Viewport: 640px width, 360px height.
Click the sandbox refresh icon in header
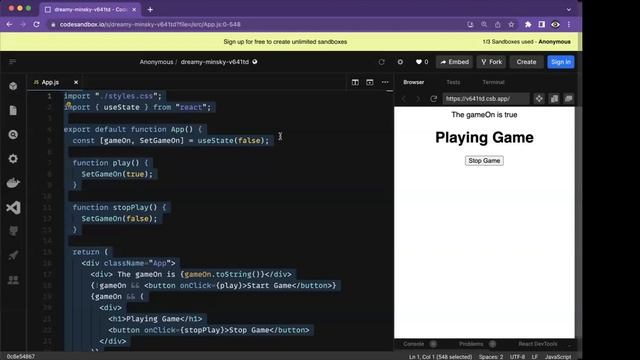point(382,62)
